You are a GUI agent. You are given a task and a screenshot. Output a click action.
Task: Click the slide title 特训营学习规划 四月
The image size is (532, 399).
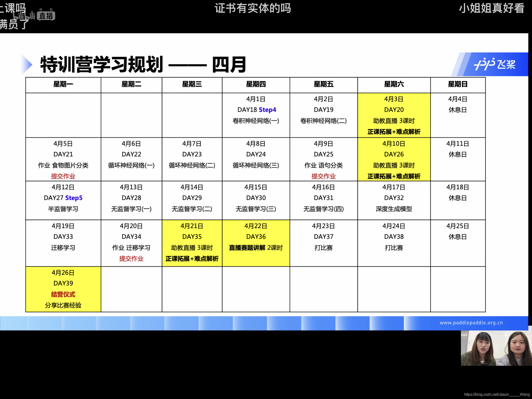point(143,64)
